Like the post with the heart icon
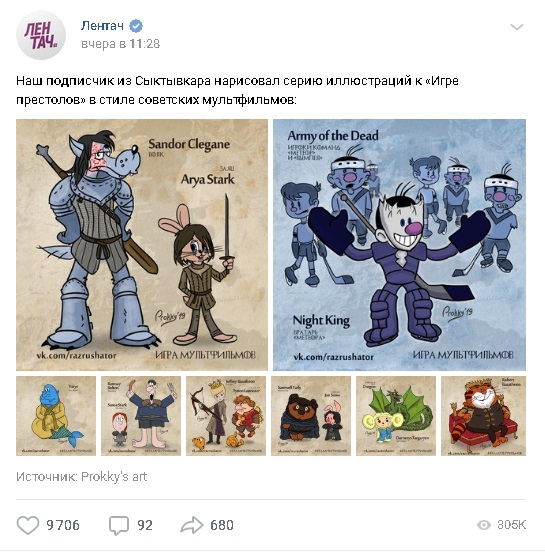Image resolution: width=545 pixels, height=553 pixels. coord(28,525)
